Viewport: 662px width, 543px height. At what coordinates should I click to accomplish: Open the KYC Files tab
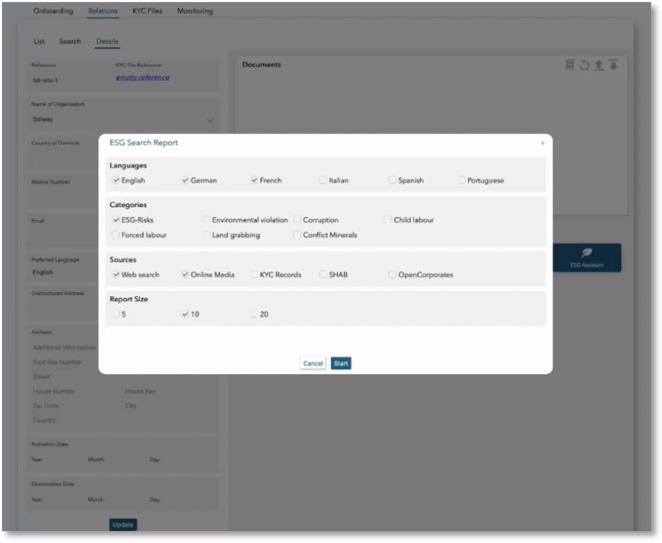click(146, 12)
